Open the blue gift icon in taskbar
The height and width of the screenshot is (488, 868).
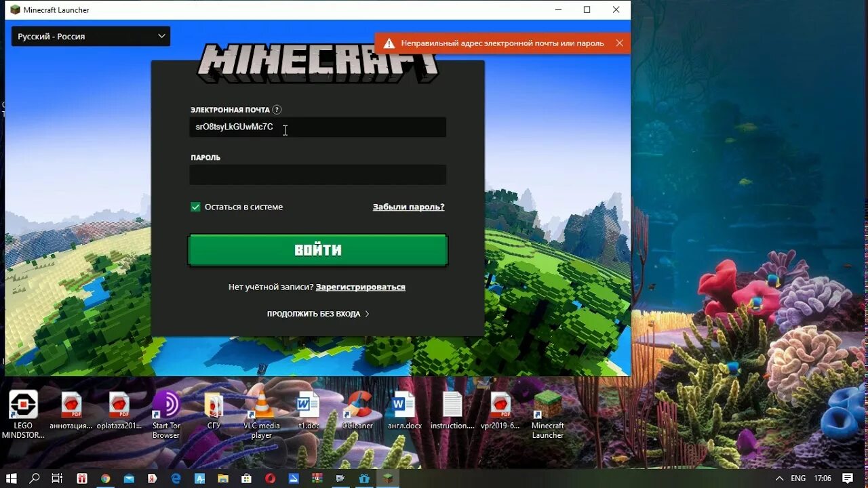point(364,478)
